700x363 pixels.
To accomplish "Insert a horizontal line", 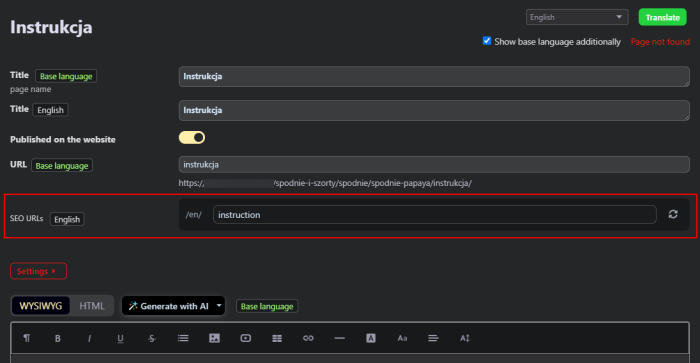I will (x=339, y=338).
